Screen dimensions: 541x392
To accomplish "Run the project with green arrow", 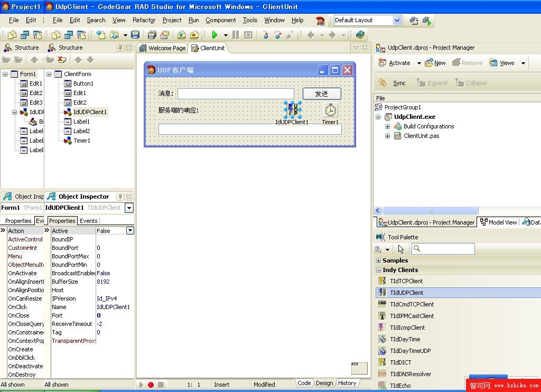I will pyautogui.click(x=214, y=34).
